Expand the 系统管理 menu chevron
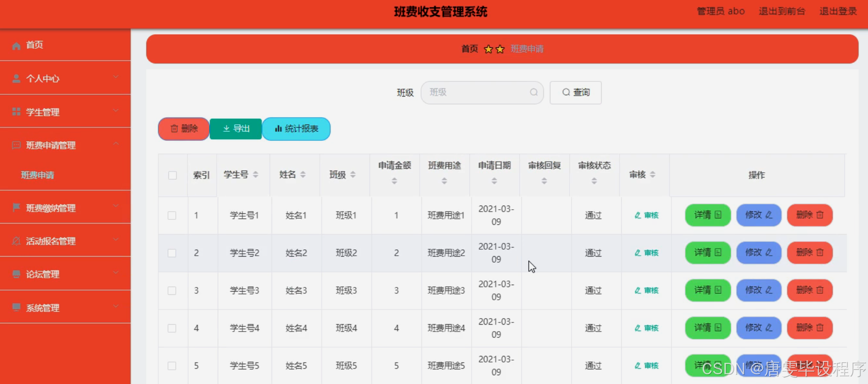 point(116,306)
